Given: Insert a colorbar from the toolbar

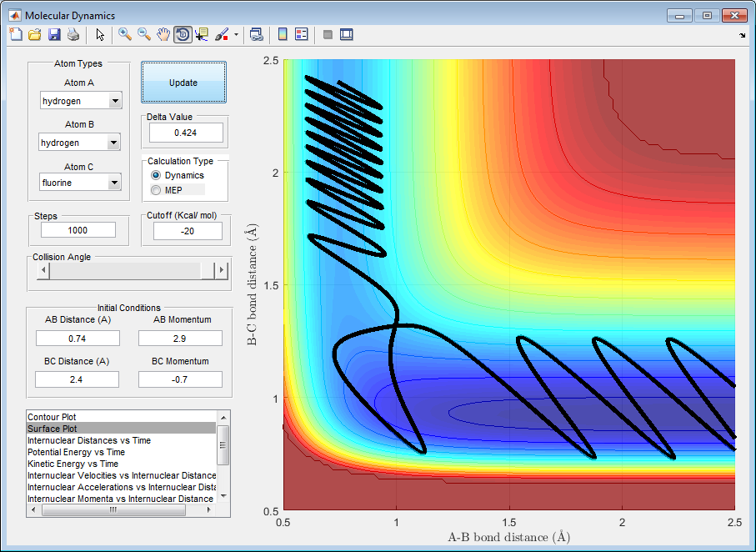Looking at the screenshot, I should click(283, 34).
